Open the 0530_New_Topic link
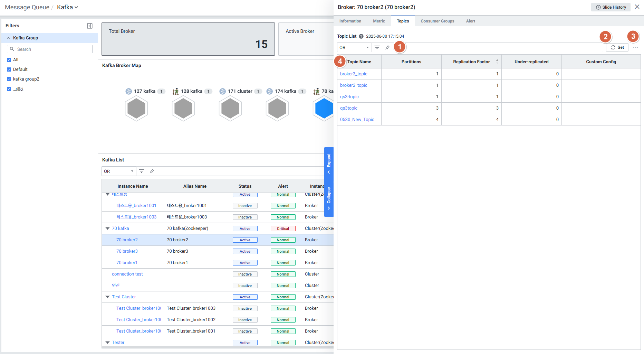644x354 pixels. click(x=357, y=120)
